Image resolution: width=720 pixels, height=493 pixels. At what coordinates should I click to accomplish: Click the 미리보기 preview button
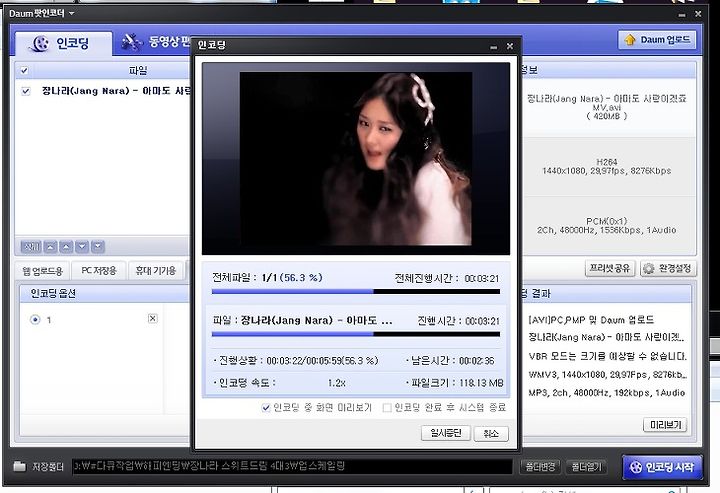click(665, 425)
